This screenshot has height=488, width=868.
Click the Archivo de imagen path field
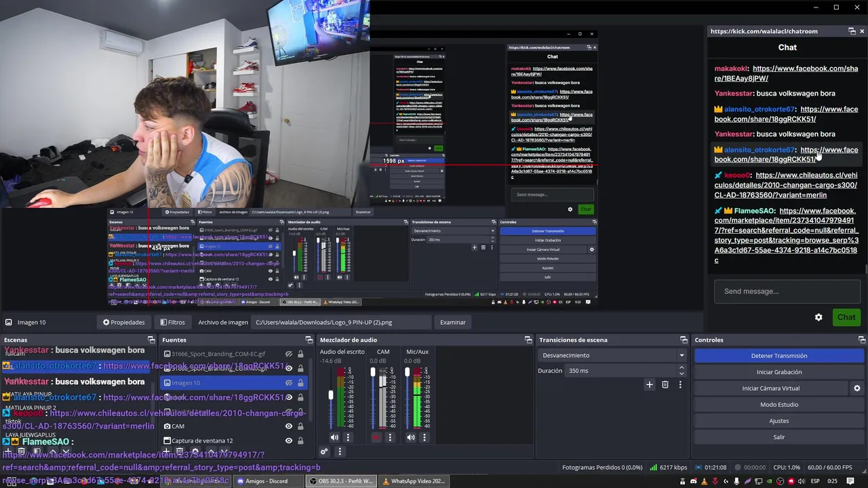pyautogui.click(x=340, y=323)
